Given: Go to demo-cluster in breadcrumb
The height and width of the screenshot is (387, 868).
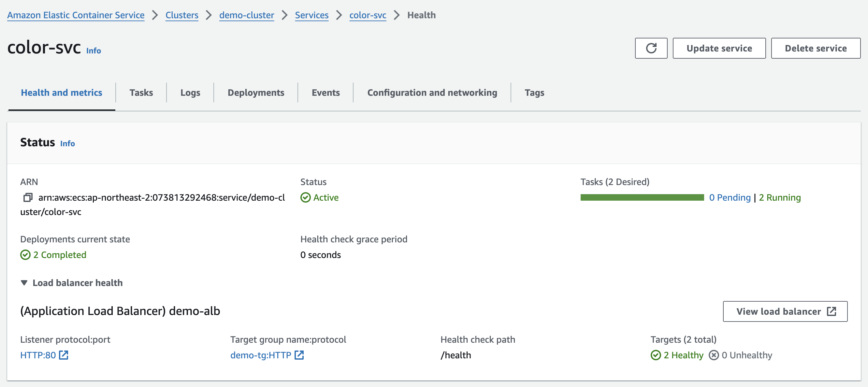Looking at the screenshot, I should coord(246,15).
